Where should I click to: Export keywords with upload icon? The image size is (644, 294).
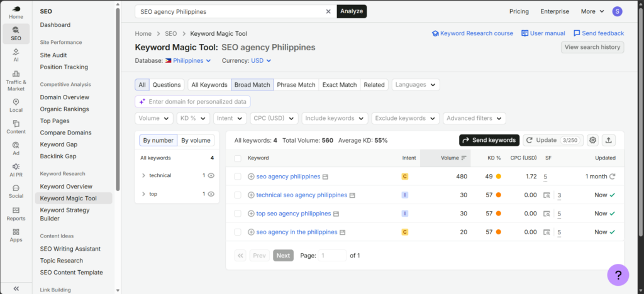tap(609, 140)
